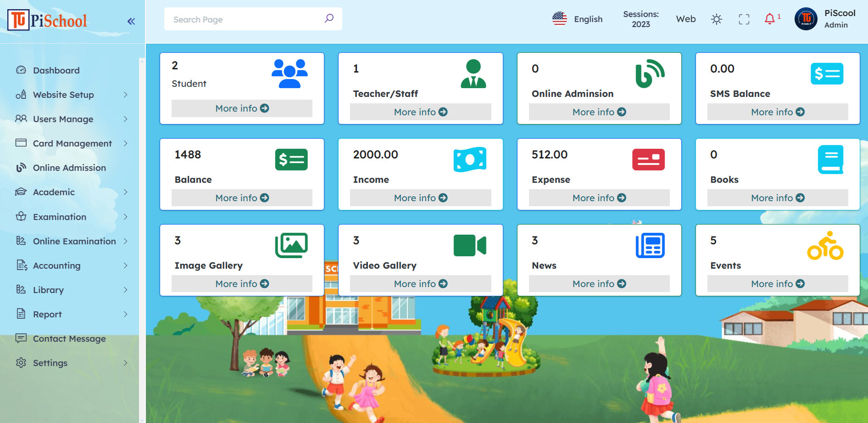Click the Video Gallery camera icon
The image size is (868, 423).
pos(470,245)
